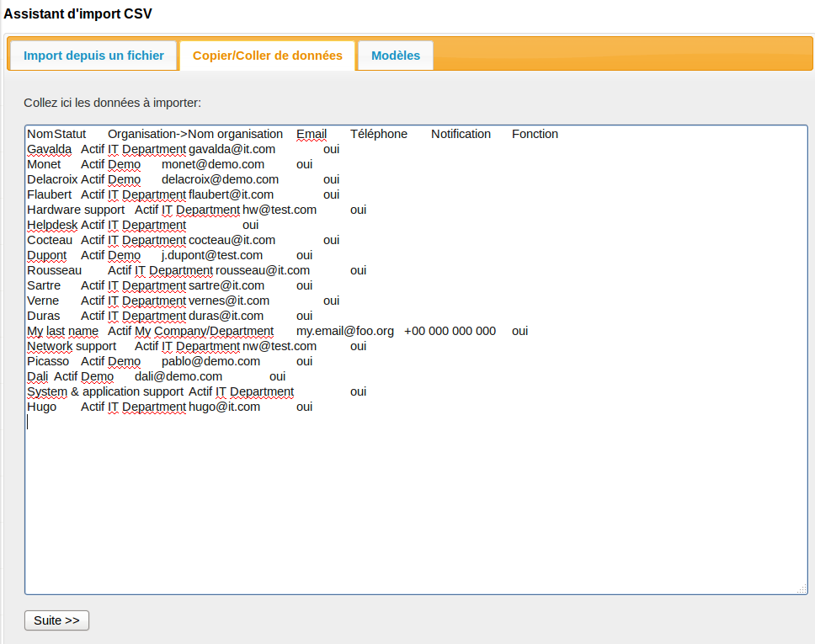Select the 'Copier/Coller de données' tab
Viewport: 815px width, 644px height.
[268, 56]
